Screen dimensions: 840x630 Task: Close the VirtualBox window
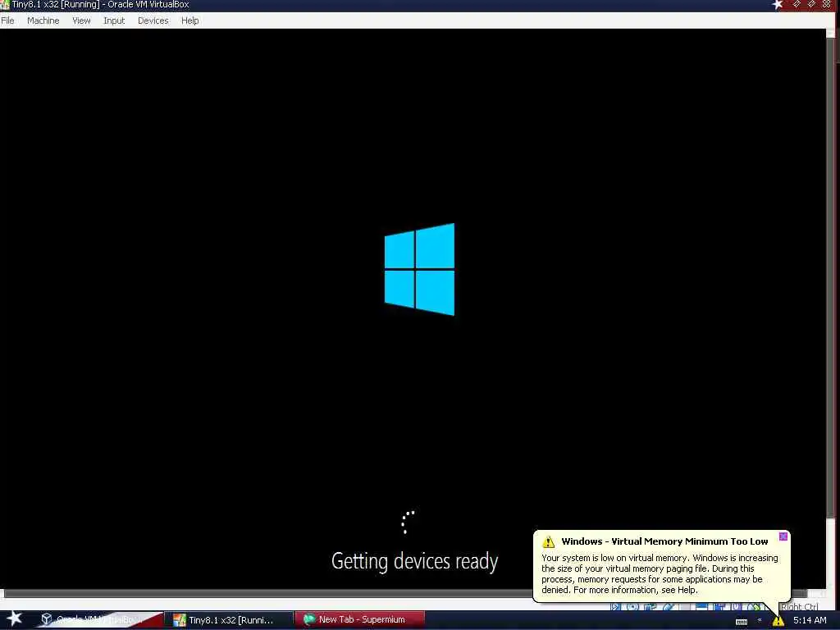coord(827,4)
